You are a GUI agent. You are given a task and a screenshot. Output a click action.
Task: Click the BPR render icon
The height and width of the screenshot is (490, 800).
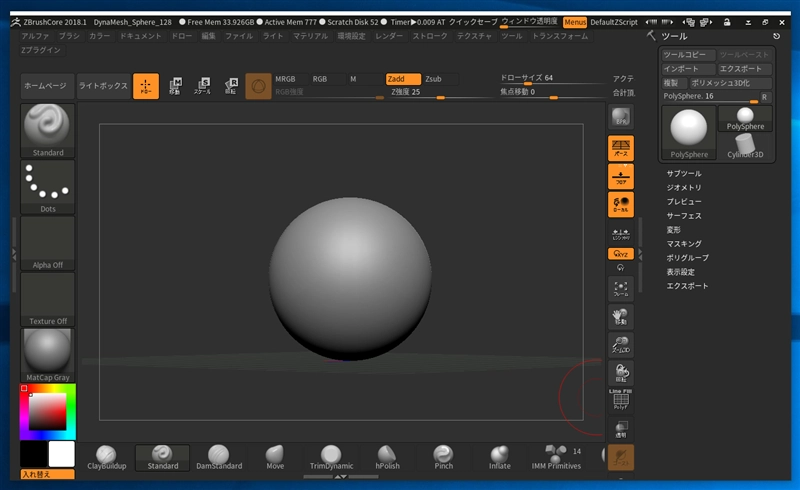(620, 117)
